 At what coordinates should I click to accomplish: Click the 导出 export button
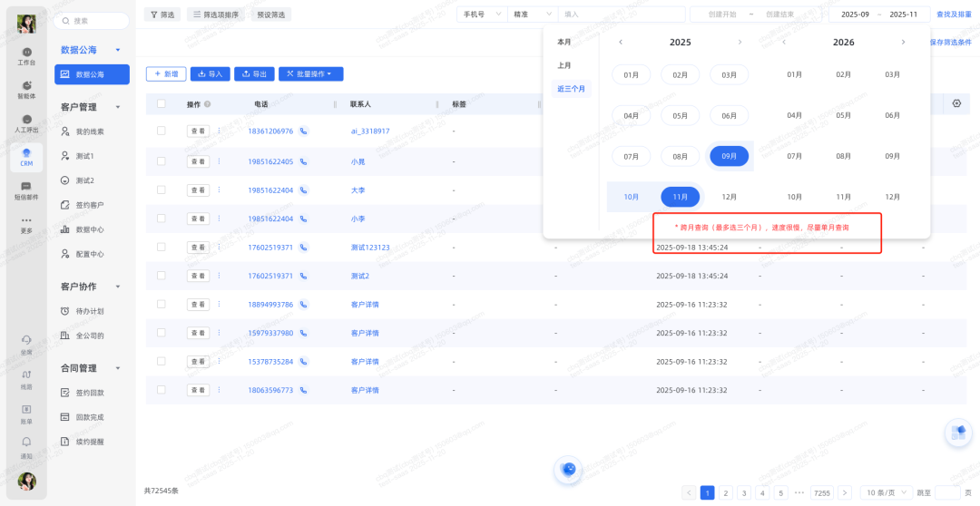click(x=254, y=74)
